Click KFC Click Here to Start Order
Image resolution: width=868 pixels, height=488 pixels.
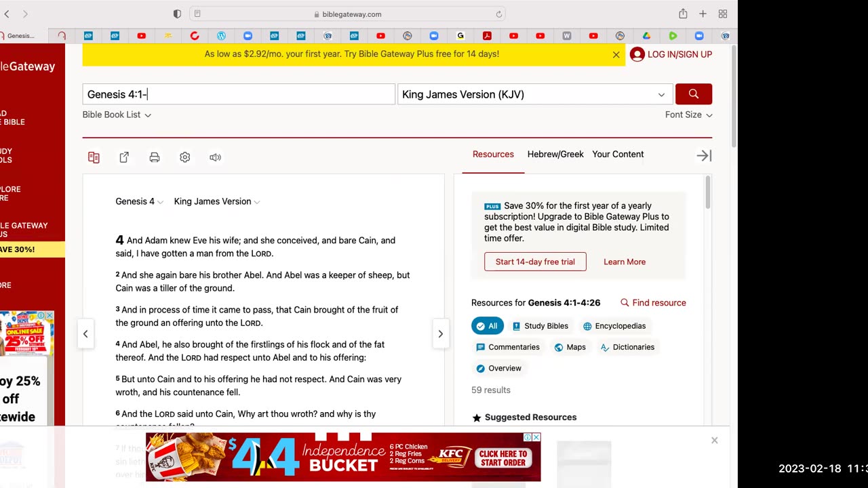point(502,458)
